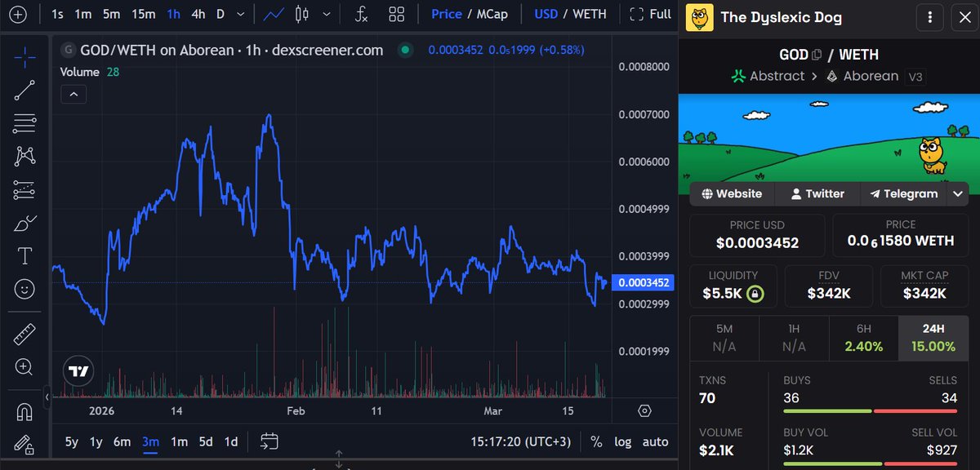The width and height of the screenshot is (980, 470).
Task: Copy the GOD token address
Action: [x=817, y=55]
